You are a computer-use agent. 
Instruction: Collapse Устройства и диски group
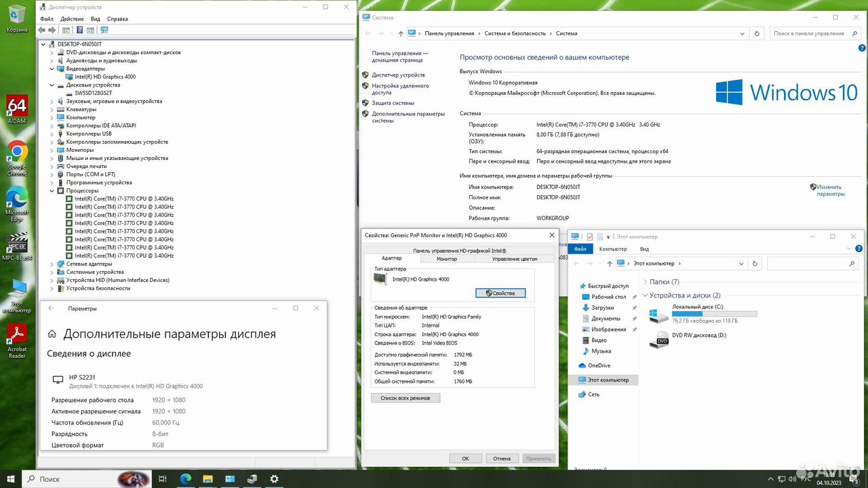(x=644, y=296)
